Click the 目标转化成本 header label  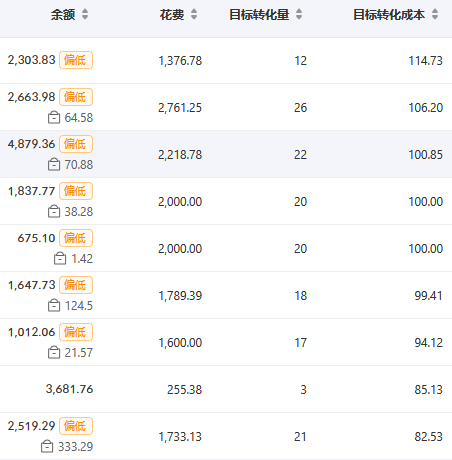(x=389, y=15)
